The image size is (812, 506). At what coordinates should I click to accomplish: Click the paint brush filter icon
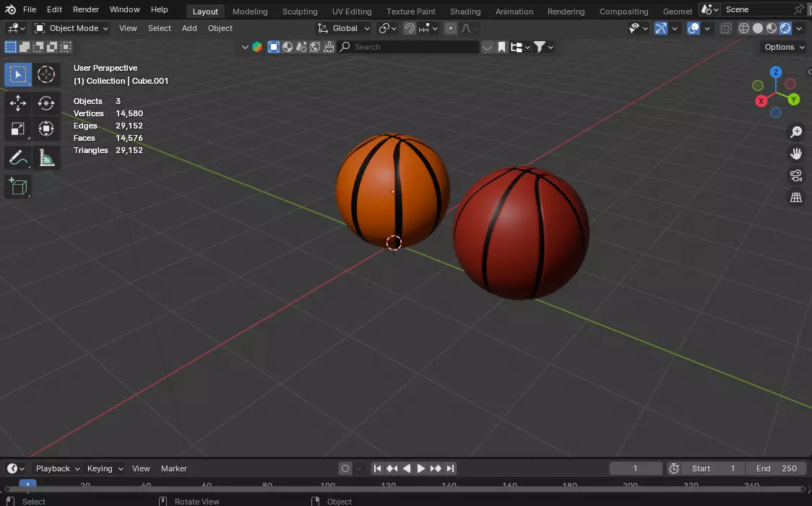(x=329, y=47)
